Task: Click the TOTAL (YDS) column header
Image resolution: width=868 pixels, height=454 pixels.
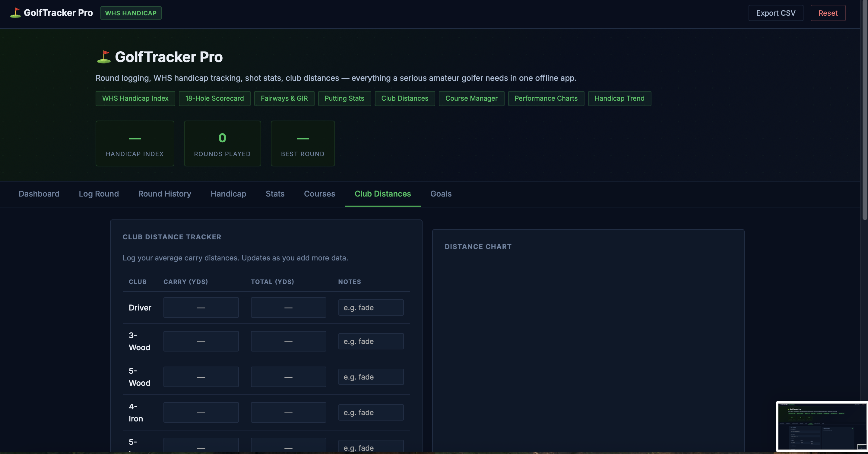Action: [x=272, y=282]
